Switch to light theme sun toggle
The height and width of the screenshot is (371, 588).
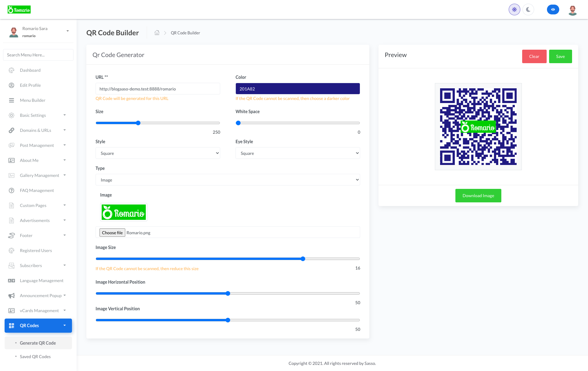pos(514,10)
